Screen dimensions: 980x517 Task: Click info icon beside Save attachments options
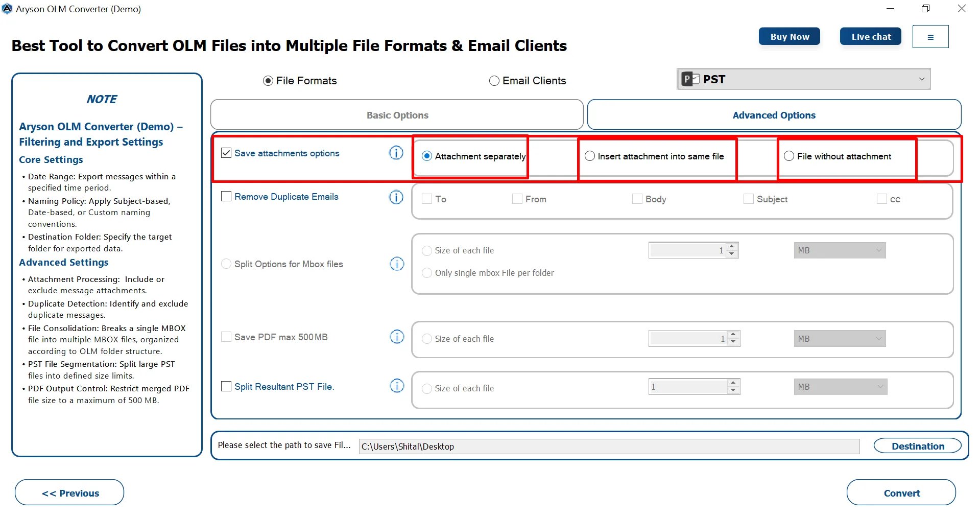396,153
